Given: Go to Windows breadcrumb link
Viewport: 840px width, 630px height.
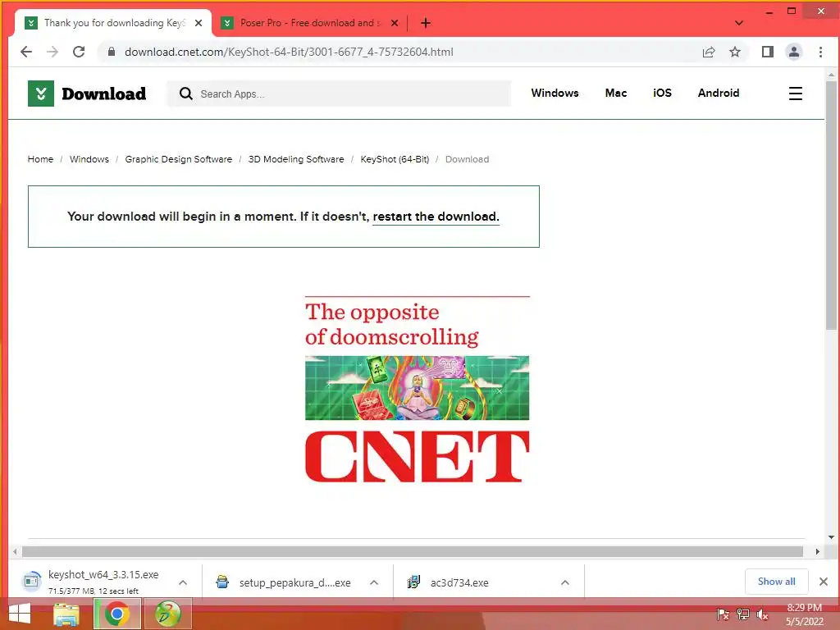Looking at the screenshot, I should (89, 159).
